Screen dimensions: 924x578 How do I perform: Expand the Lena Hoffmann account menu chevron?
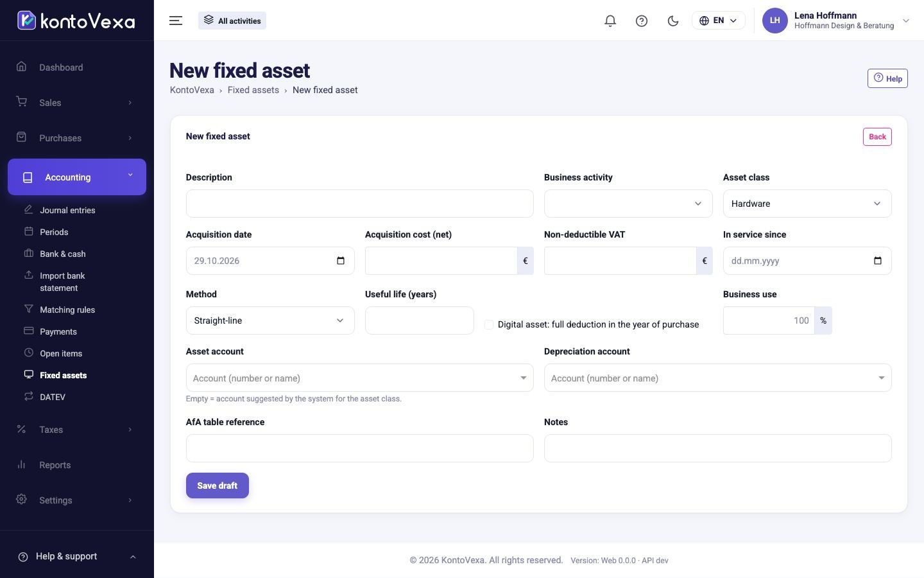coord(906,21)
